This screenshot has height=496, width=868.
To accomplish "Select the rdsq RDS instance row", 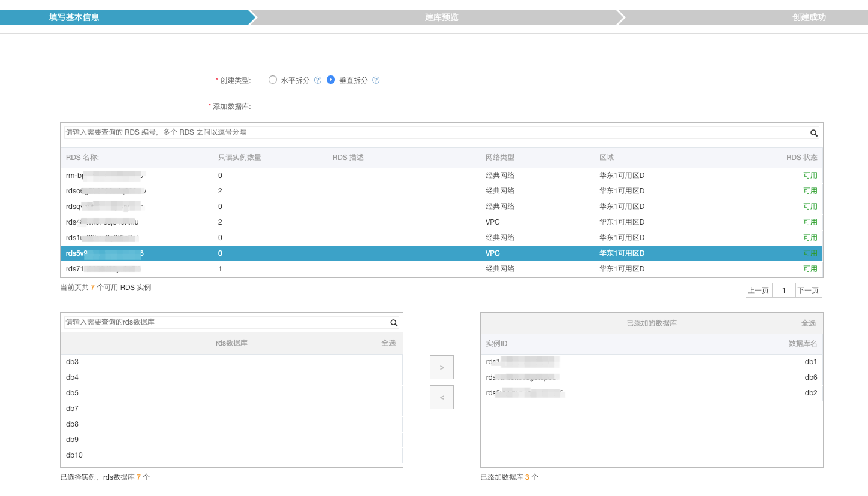I will click(x=442, y=207).
